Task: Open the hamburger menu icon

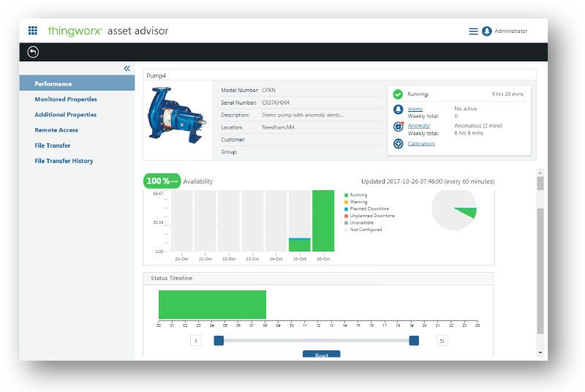Action: click(473, 31)
